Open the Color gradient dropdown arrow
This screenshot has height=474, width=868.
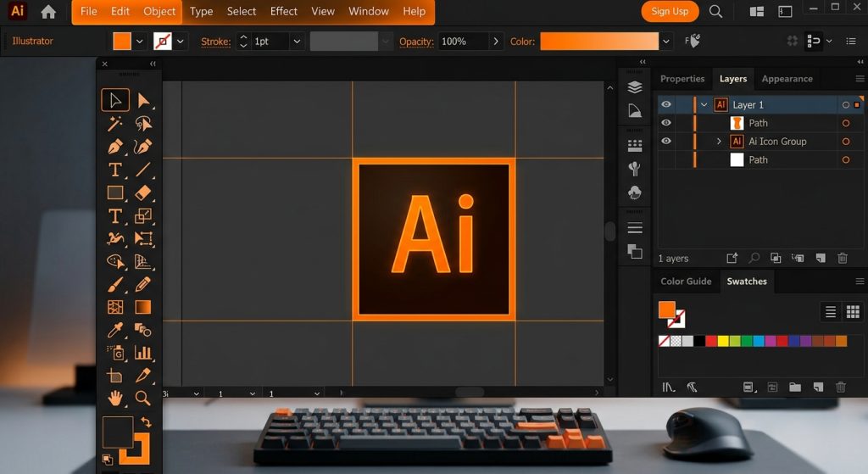666,41
